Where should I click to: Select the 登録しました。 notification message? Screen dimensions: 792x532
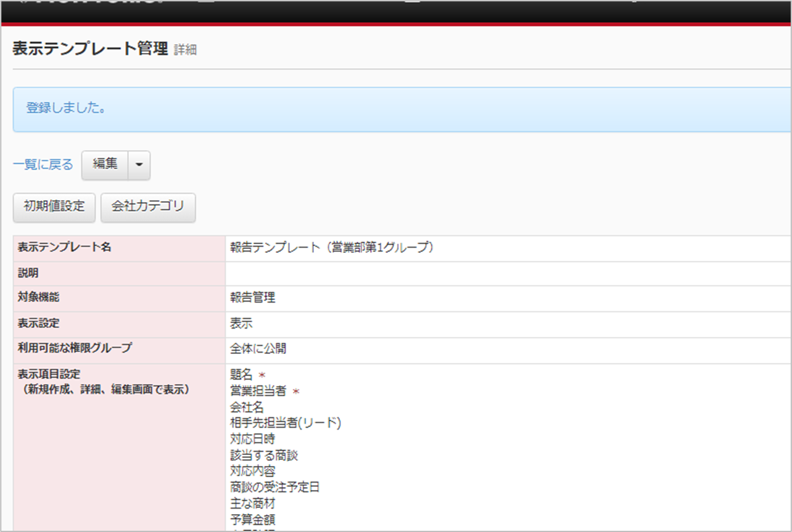66,108
